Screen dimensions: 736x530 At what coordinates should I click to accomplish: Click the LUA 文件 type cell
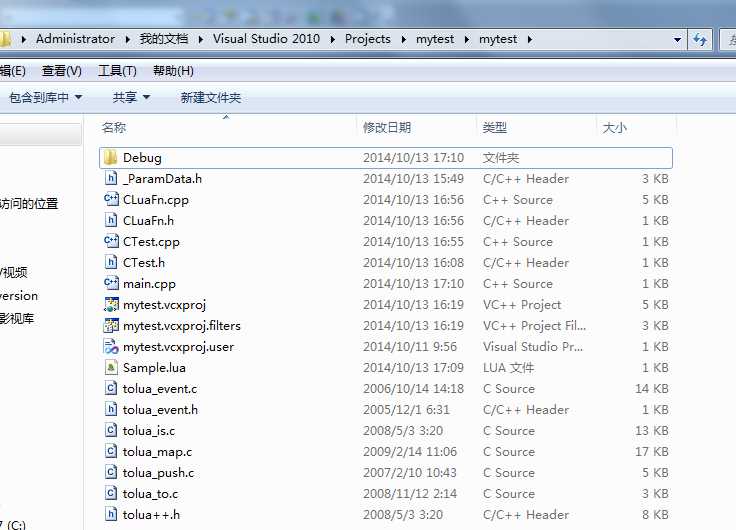coord(508,368)
